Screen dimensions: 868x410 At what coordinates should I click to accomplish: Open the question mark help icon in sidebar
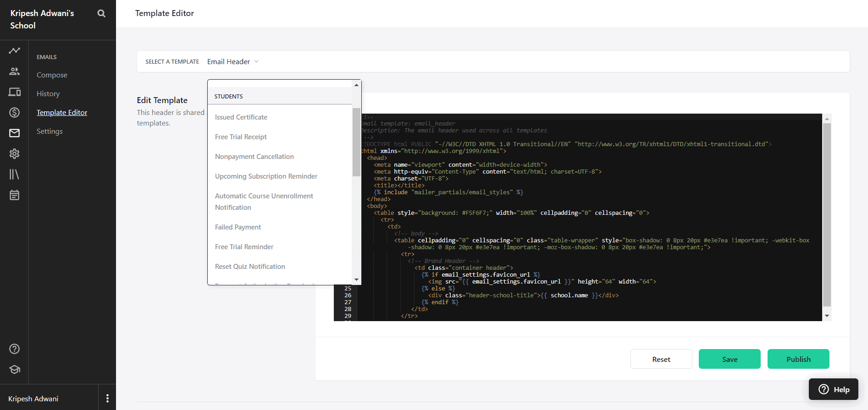click(14, 349)
